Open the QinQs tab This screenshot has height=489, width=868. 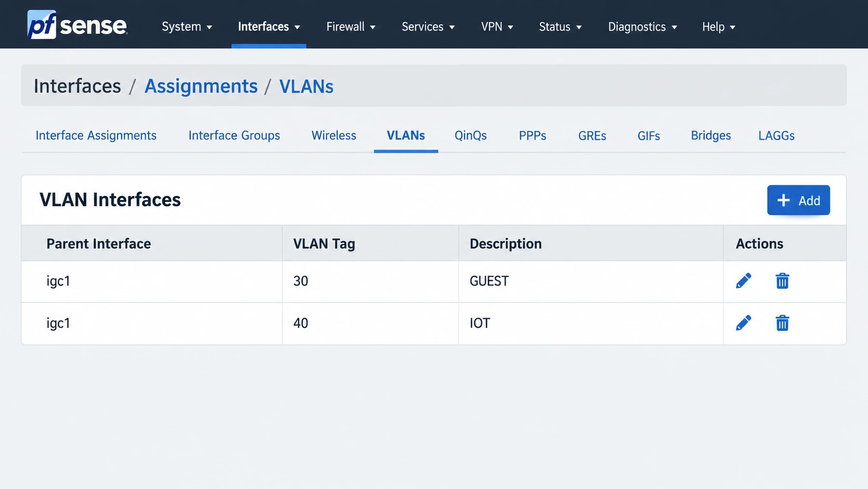[x=471, y=136]
